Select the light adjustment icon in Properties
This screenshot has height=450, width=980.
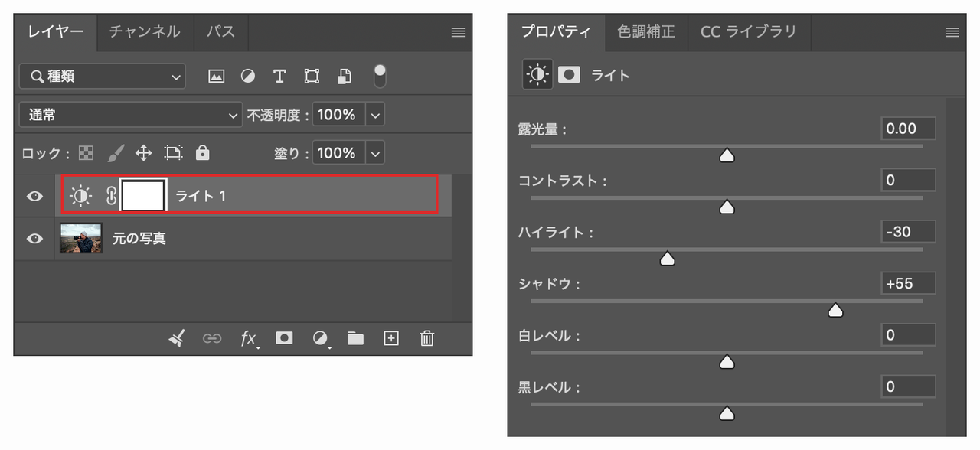[x=537, y=74]
